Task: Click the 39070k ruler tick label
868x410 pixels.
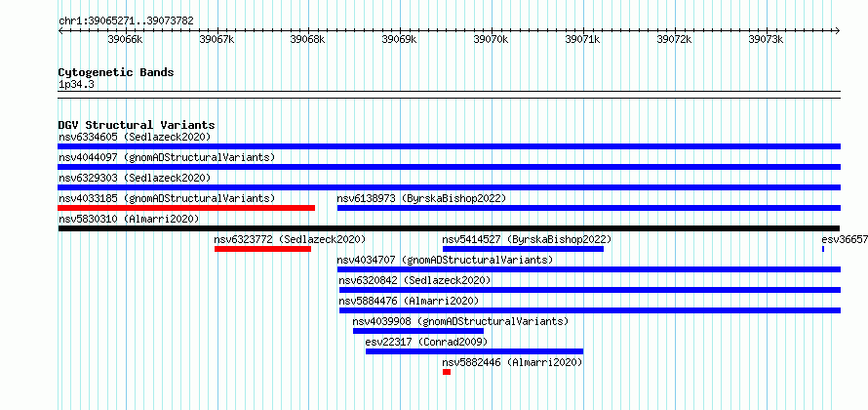Action: (x=491, y=40)
